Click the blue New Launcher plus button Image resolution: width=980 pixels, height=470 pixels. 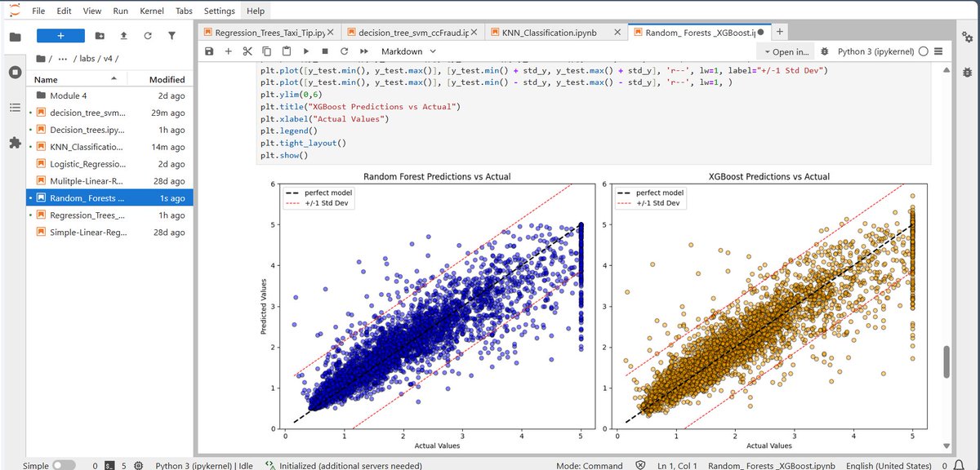coord(60,36)
